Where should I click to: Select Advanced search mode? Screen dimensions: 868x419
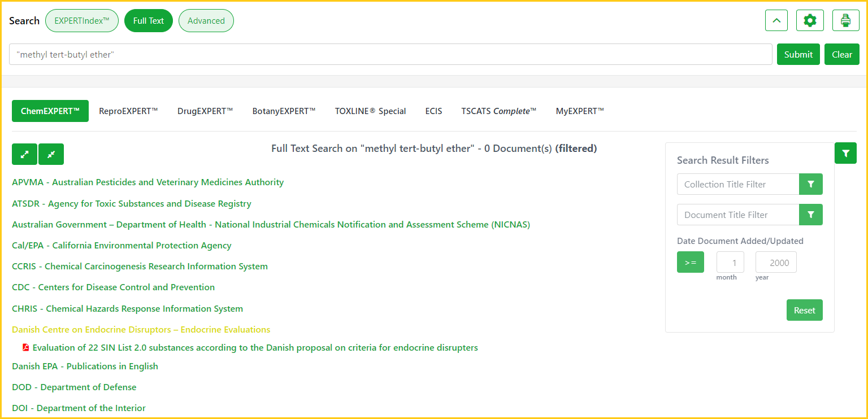click(x=206, y=21)
